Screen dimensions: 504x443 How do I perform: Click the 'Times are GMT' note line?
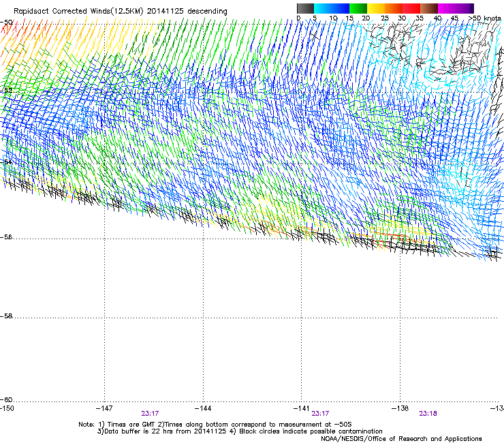(x=215, y=425)
